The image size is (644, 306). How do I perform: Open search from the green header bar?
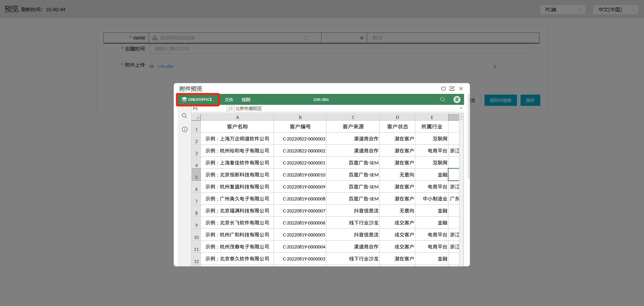tap(443, 100)
